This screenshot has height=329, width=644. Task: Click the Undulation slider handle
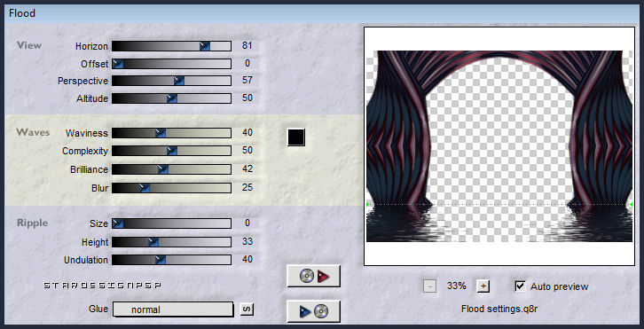tap(161, 260)
